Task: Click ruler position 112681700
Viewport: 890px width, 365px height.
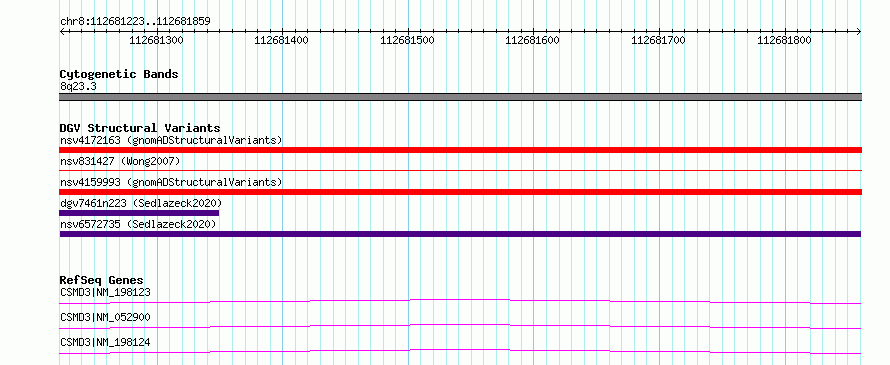Action: [658, 40]
